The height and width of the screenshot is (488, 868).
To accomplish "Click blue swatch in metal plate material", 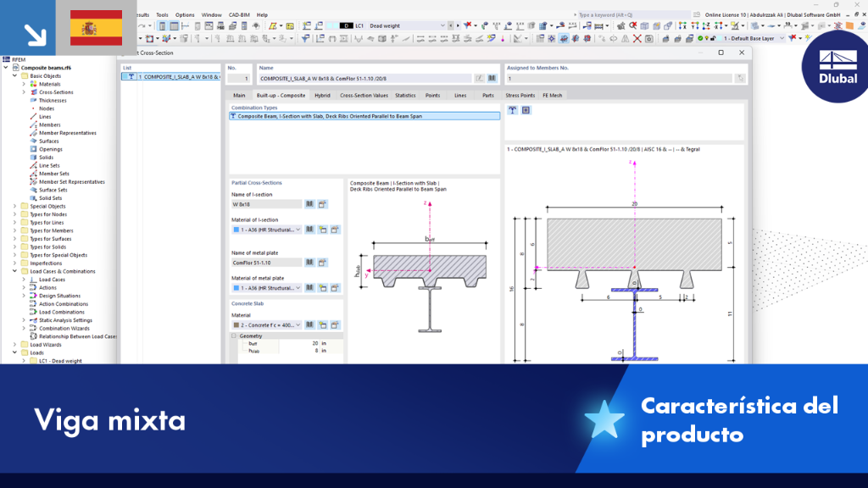I will click(x=236, y=288).
